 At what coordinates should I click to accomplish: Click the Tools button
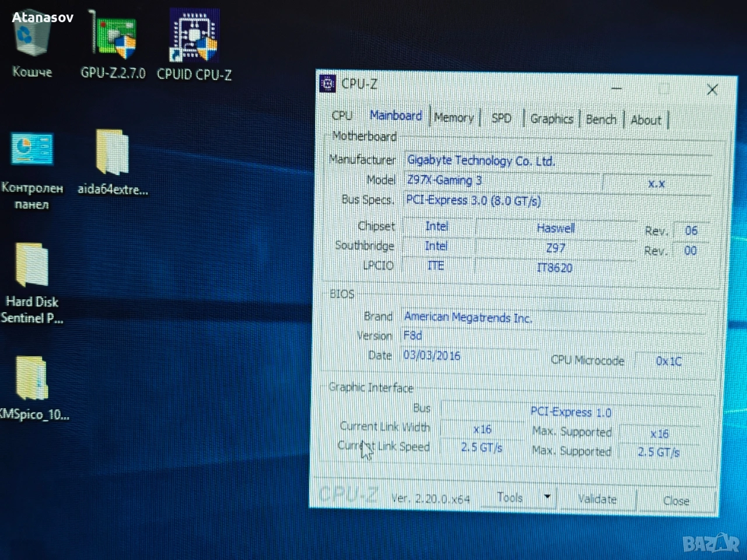511,497
